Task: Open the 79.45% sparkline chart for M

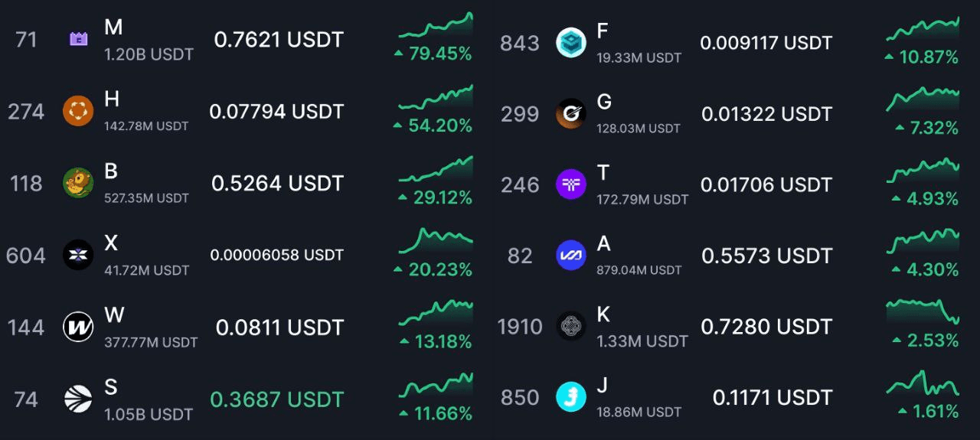Action: 436,25
